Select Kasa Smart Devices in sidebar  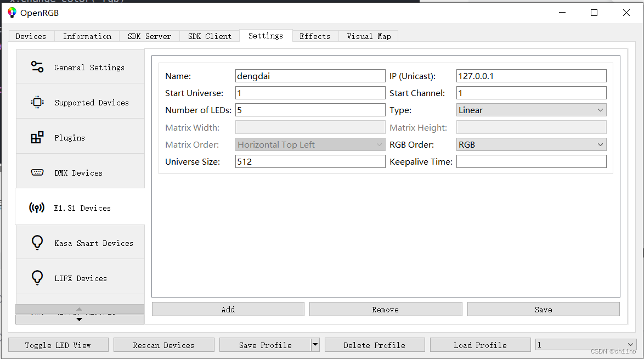click(80, 243)
